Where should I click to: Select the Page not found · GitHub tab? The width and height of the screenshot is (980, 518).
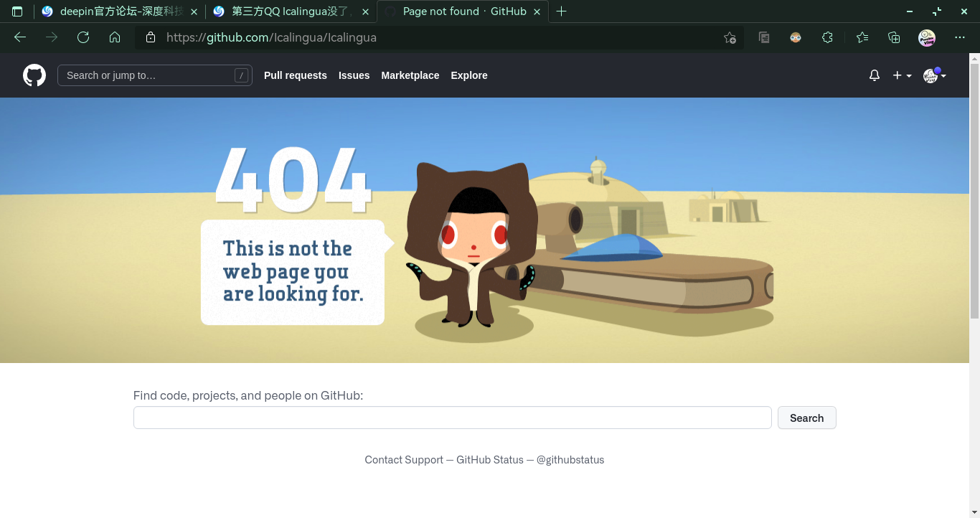pyautogui.click(x=463, y=11)
